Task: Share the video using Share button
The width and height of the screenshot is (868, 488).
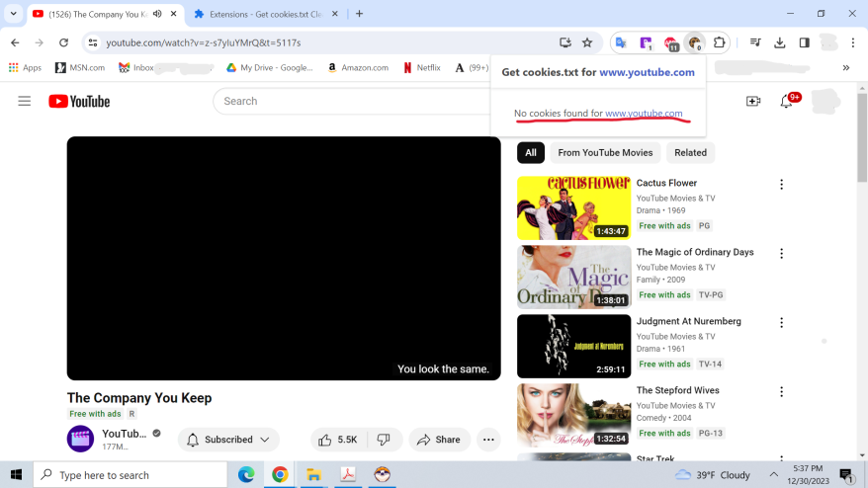Action: click(x=437, y=440)
